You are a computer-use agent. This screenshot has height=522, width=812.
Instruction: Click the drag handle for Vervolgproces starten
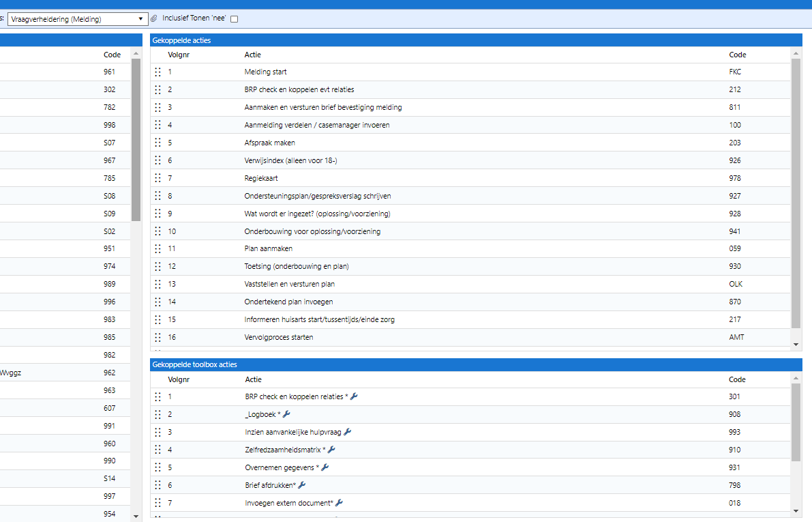point(157,337)
